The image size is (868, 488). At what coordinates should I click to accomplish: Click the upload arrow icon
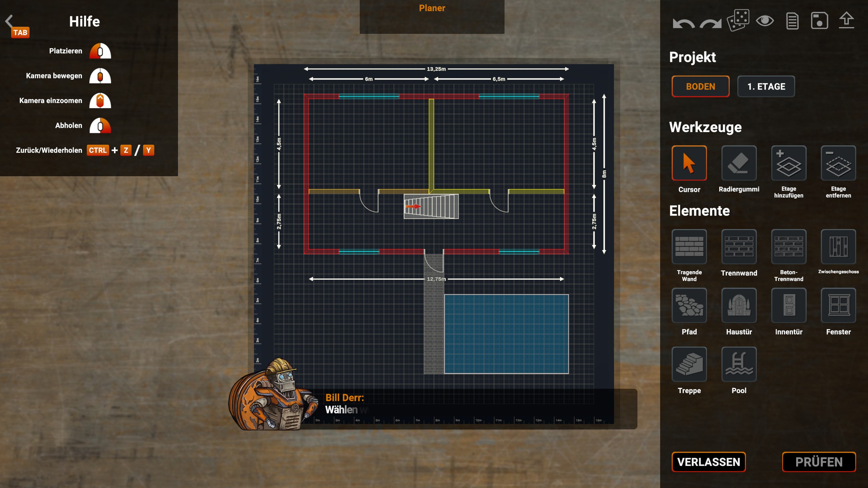pyautogui.click(x=846, y=20)
